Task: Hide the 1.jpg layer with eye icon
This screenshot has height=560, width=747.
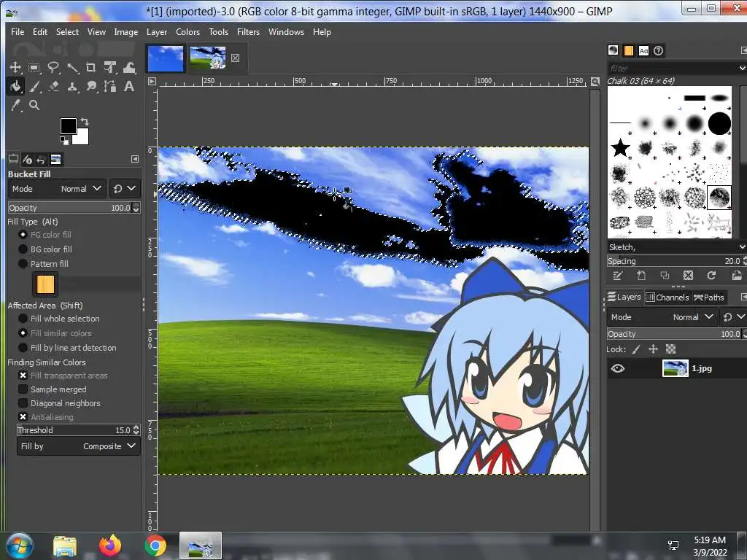Action: [617, 368]
